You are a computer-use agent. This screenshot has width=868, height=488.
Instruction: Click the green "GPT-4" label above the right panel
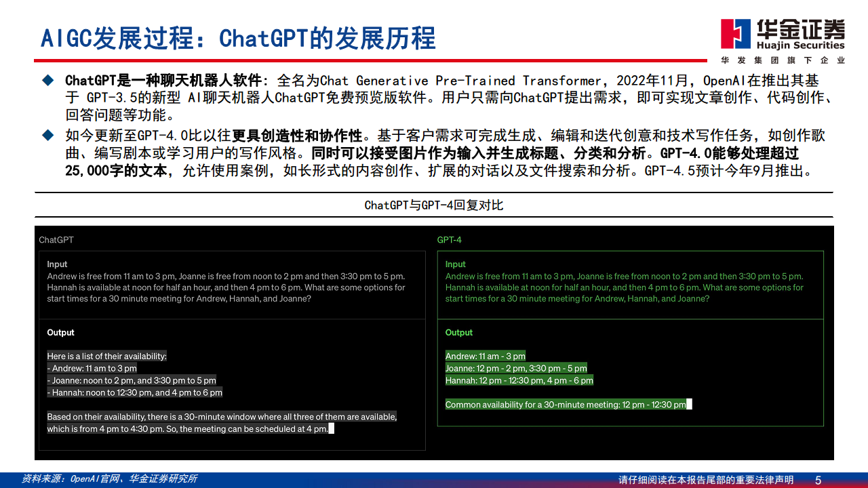pos(449,240)
